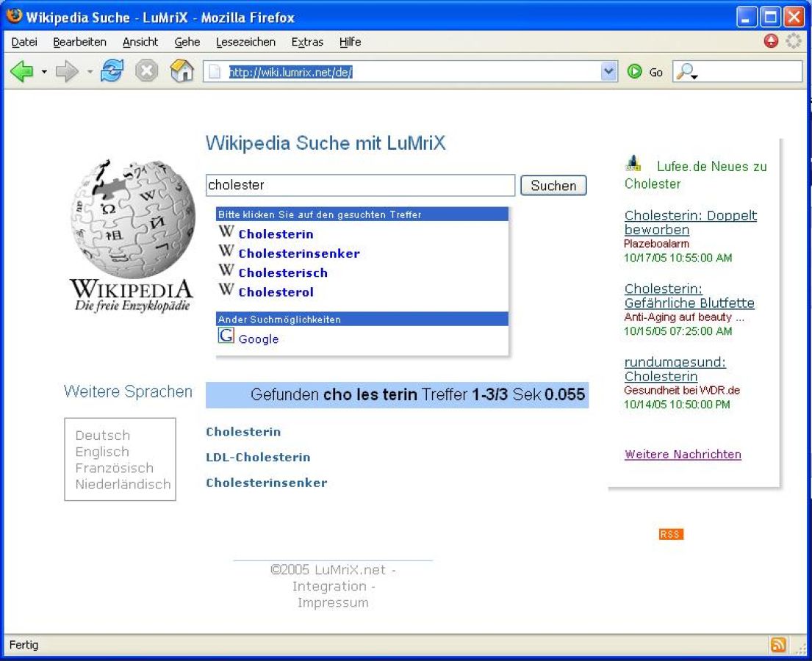The image size is (812, 661).
Task: Open the Lesezeichen menu
Action: click(245, 42)
